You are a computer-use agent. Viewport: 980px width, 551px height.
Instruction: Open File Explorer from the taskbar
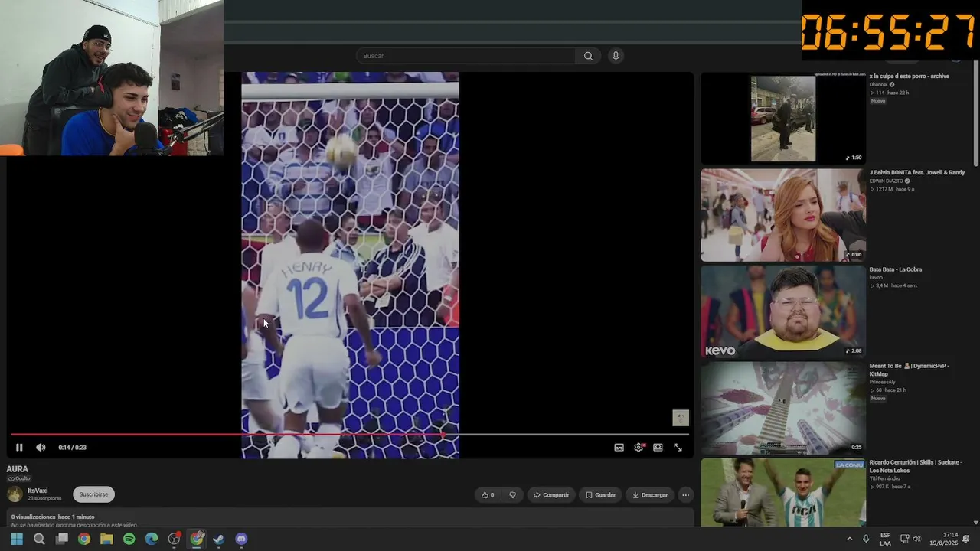coord(106,539)
